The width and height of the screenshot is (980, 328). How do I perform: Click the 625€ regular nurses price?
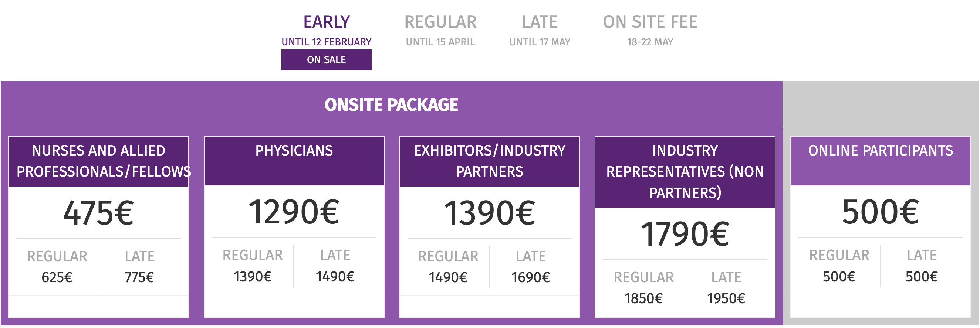57,278
